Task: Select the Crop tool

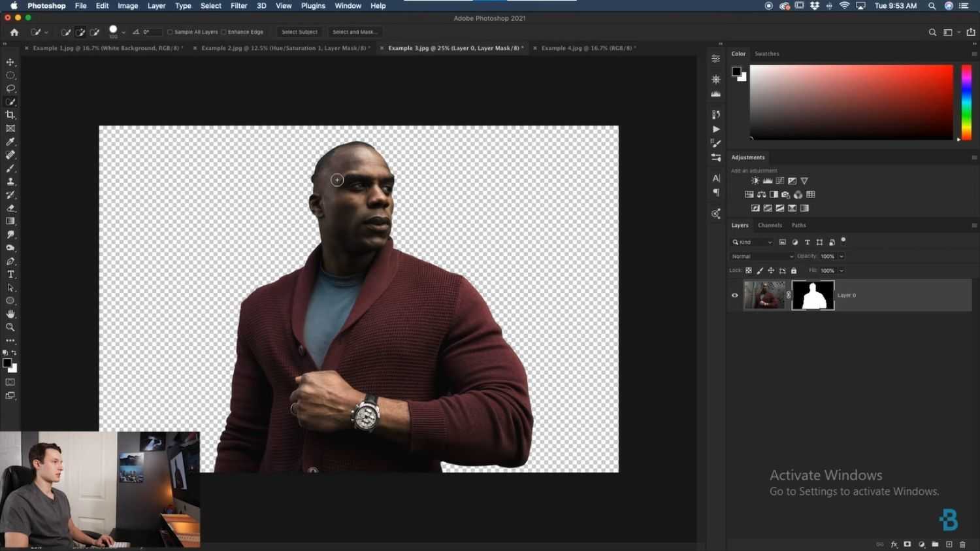Action: [10, 114]
